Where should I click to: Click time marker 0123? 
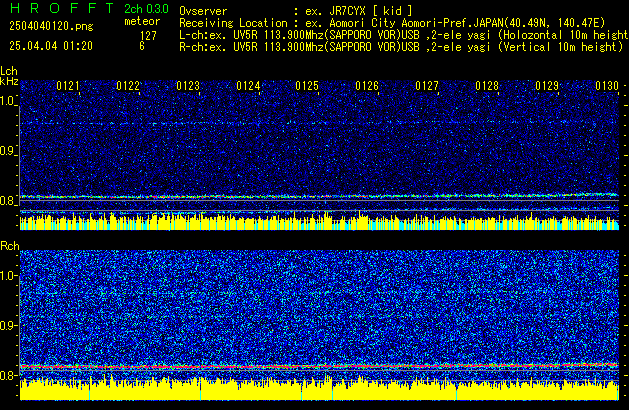pos(188,86)
